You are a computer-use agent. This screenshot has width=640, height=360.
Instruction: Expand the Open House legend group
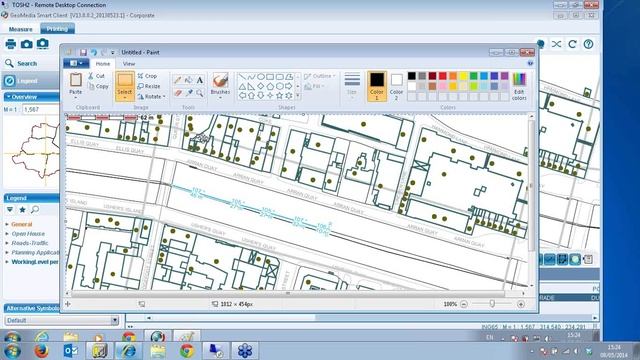[x=7, y=234]
